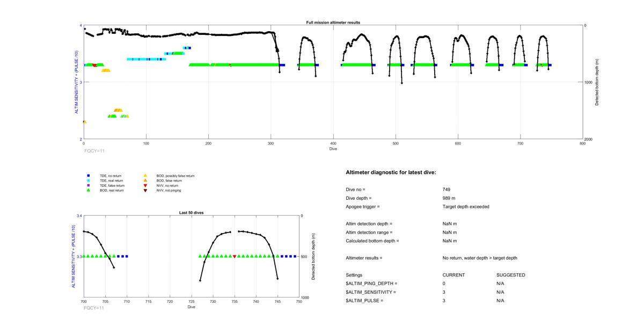Click the dive depth value '989 m'

tap(449, 198)
